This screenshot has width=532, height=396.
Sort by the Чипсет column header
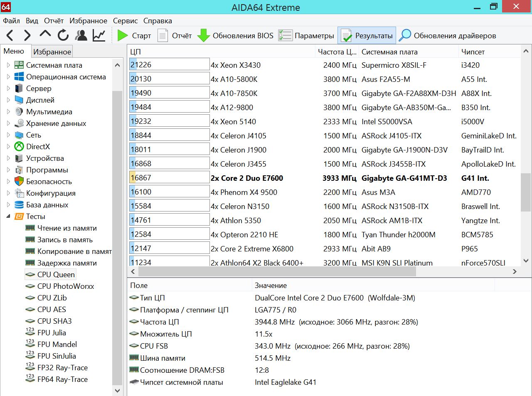pos(489,52)
